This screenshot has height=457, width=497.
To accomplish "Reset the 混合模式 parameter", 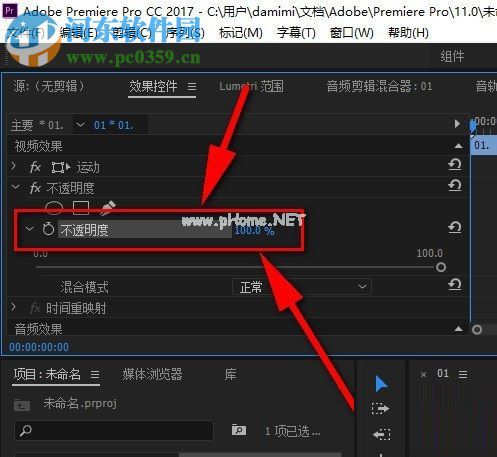I will click(x=455, y=284).
